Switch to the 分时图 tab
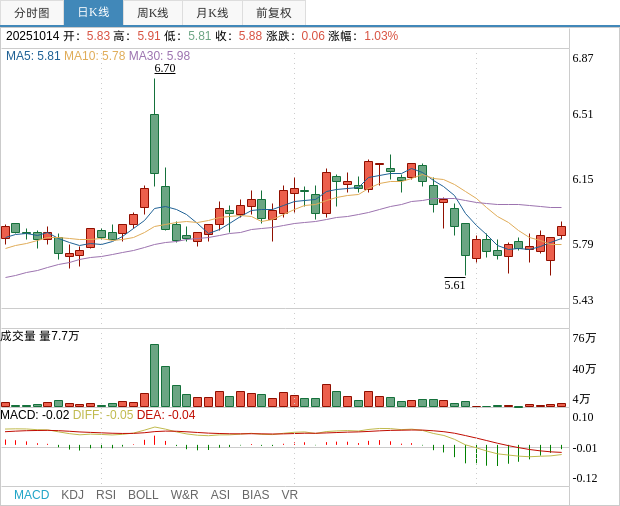Screen dimensions: 620x506 point(32,13)
